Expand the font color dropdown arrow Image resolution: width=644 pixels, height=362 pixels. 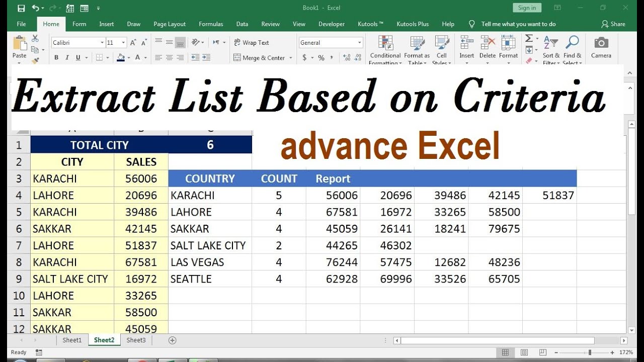(145, 58)
